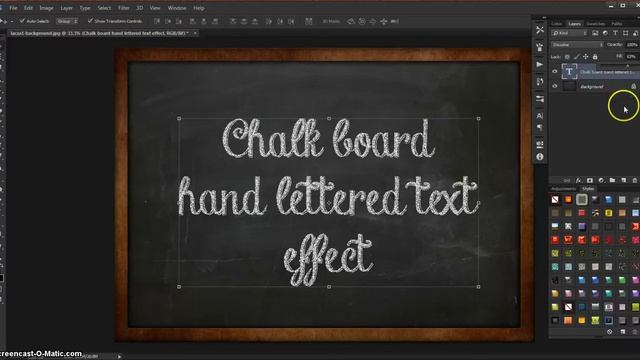Viewport: 640px width, 360px height.
Task: Select the 3D pan mode icon
Action: click(x=373, y=21)
